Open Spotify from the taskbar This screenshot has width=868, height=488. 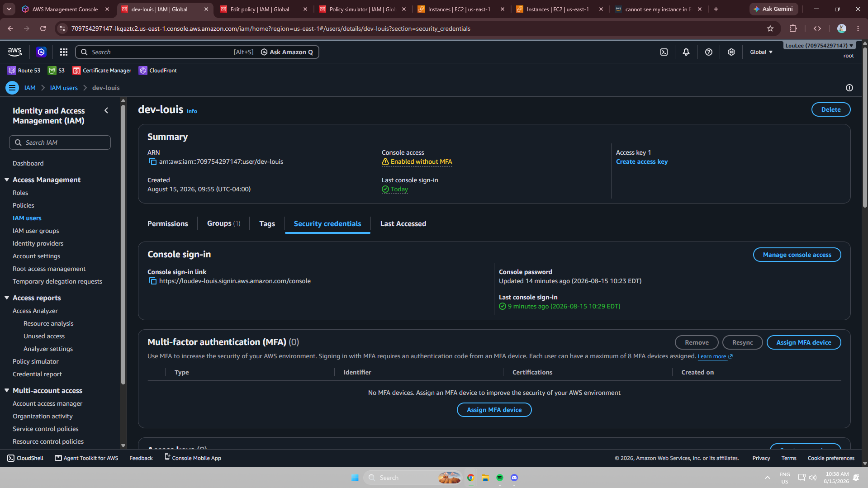(500, 478)
